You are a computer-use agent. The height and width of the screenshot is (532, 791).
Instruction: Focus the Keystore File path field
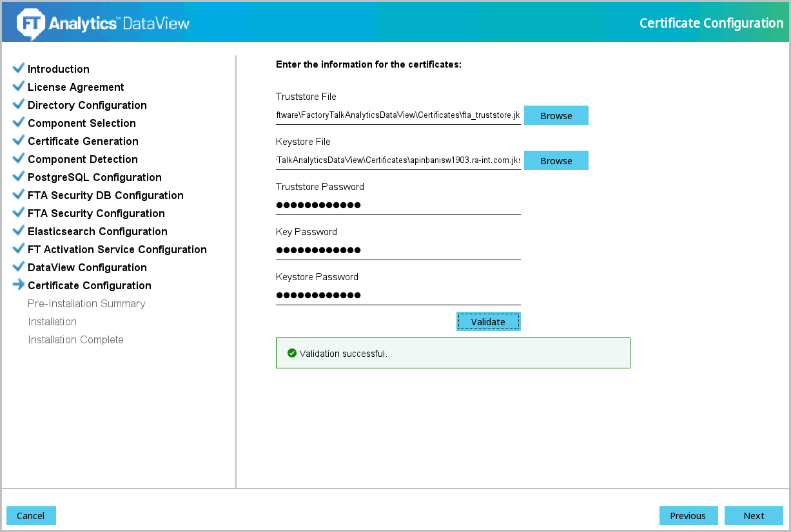(398, 160)
